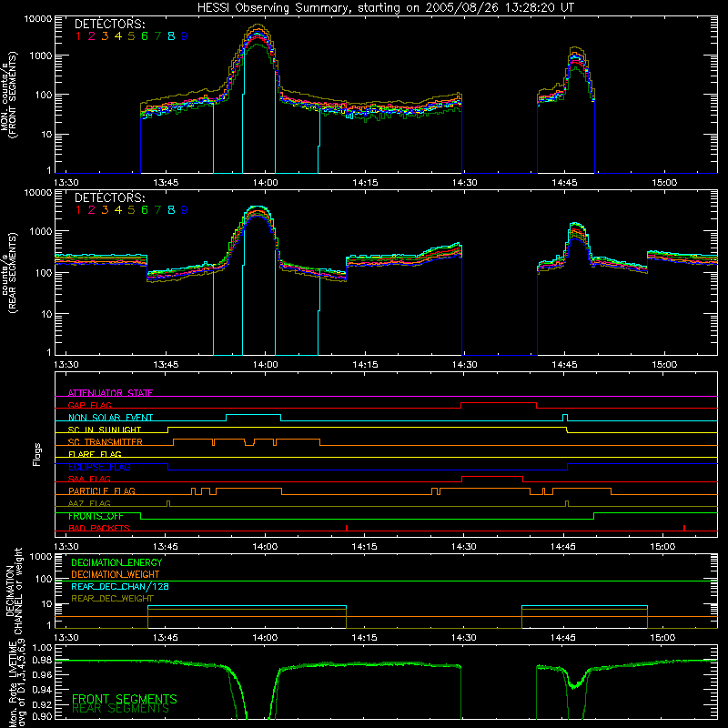
Task: Select orange detector 3 in front segments legend
Action: pyautogui.click(x=105, y=36)
